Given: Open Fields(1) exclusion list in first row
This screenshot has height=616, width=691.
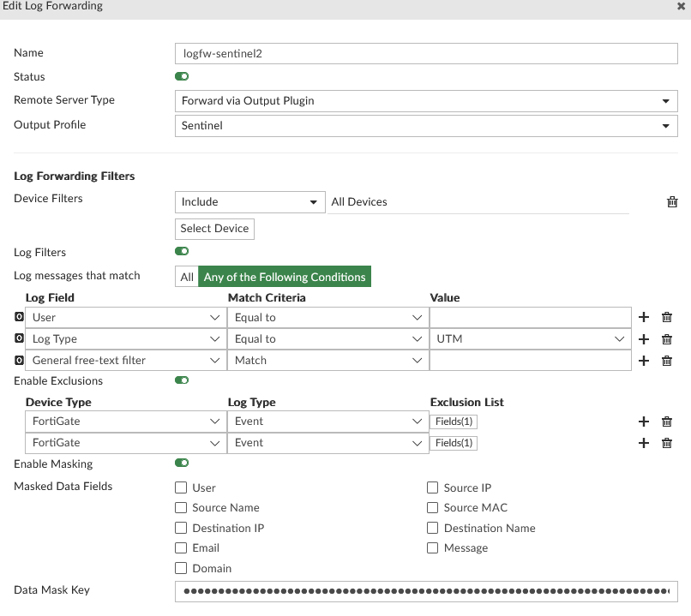Looking at the screenshot, I should tap(454, 422).
